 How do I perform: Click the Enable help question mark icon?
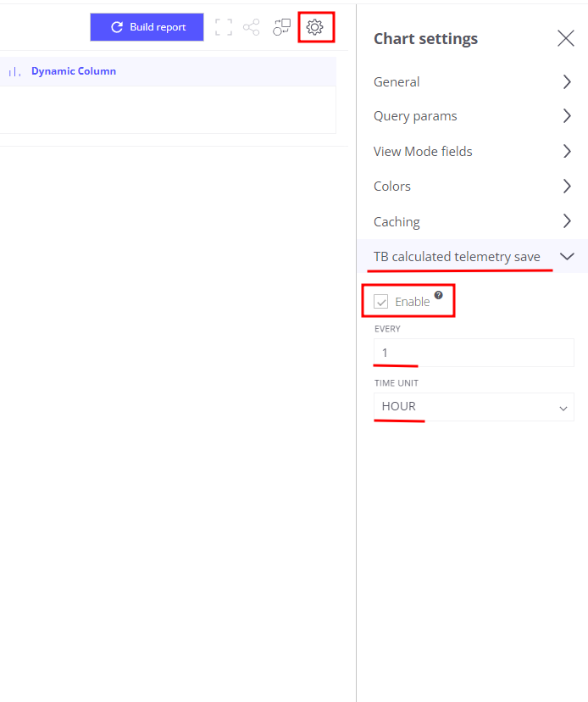click(x=439, y=295)
